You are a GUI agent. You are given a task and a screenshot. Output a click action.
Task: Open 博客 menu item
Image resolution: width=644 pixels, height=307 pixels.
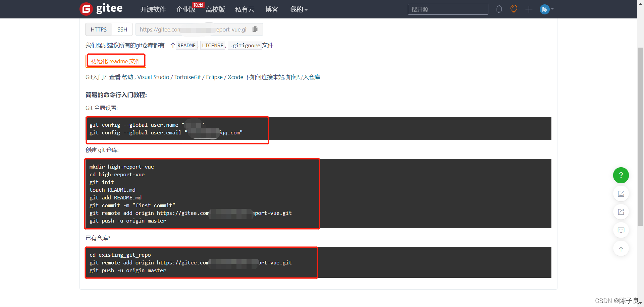point(272,9)
